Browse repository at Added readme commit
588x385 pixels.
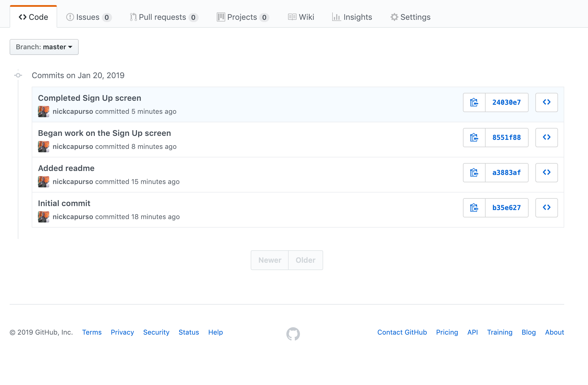(546, 173)
